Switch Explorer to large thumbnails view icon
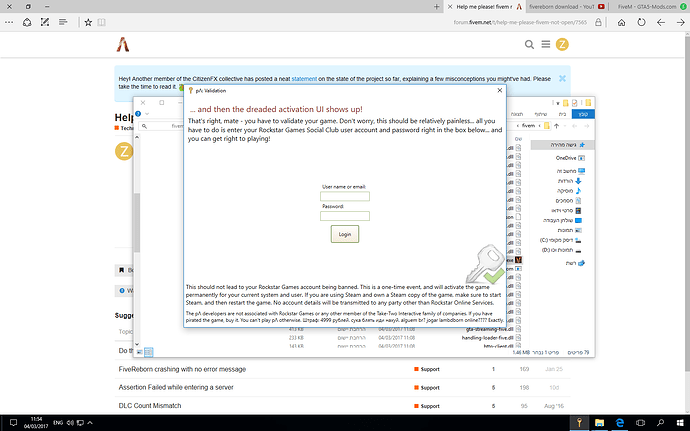The width and height of the screenshot is (690, 431). (x=139, y=352)
